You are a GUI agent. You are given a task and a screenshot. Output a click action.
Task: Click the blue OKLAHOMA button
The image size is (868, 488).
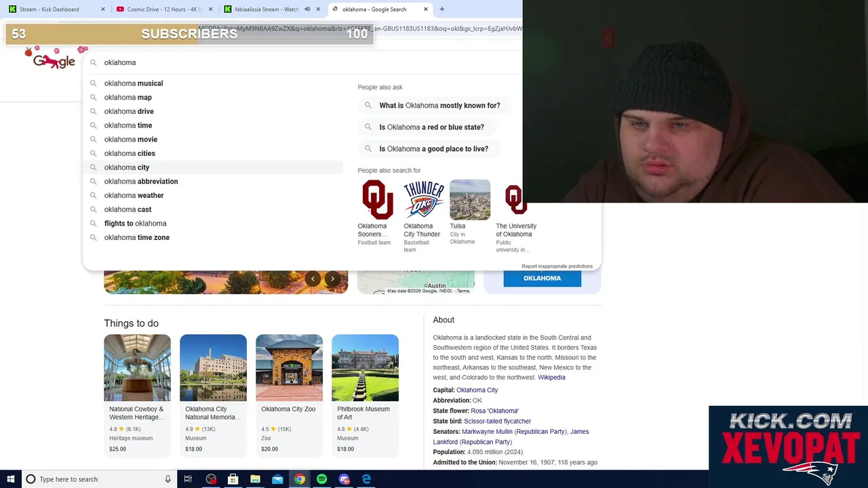coord(542,278)
